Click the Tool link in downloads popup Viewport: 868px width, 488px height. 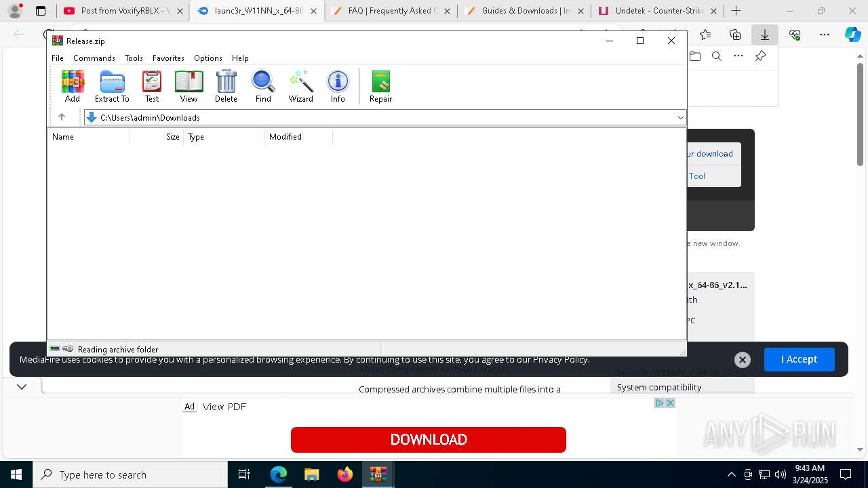click(697, 176)
